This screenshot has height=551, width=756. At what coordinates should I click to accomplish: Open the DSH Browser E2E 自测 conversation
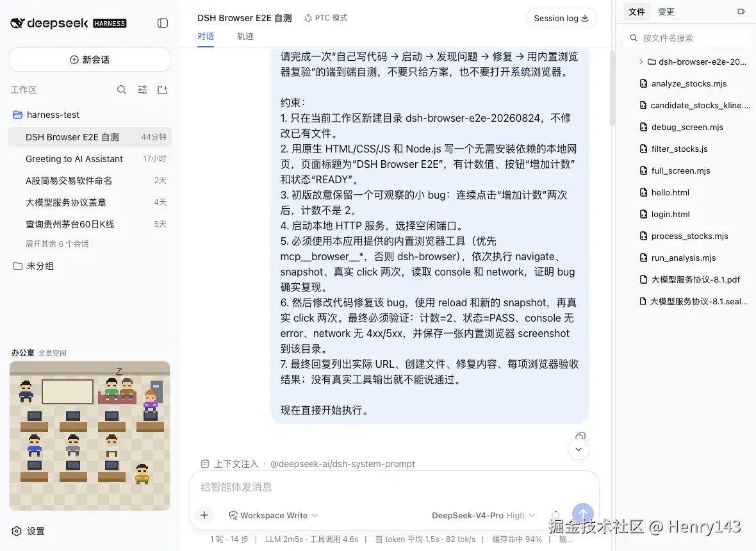click(x=90, y=137)
